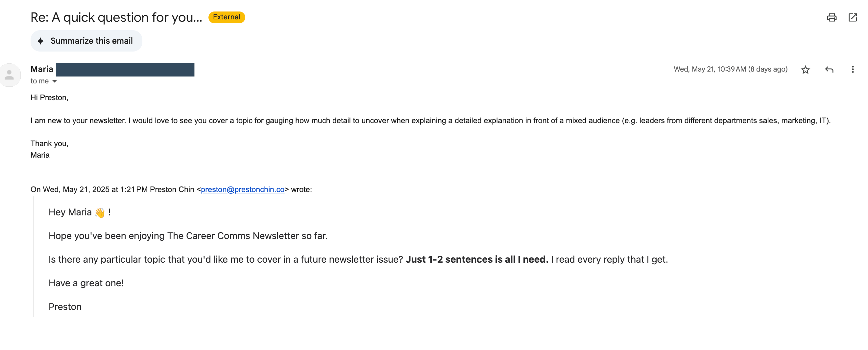The width and height of the screenshot is (868, 350).
Task: Click the sparkle icon beside Summarize
Action: (40, 41)
